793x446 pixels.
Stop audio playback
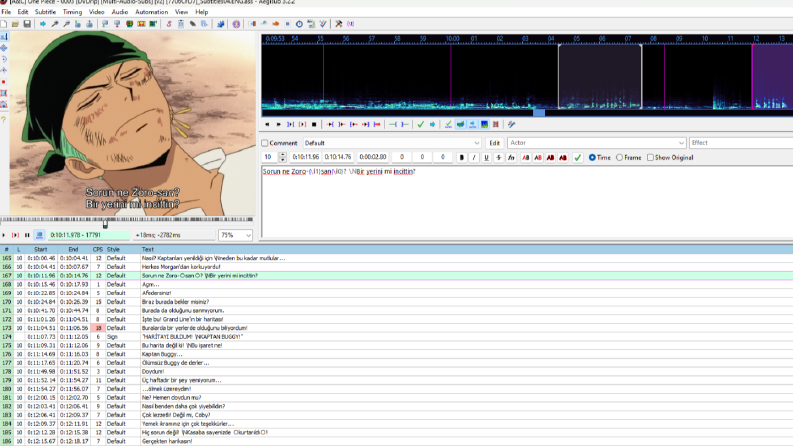[314, 124]
